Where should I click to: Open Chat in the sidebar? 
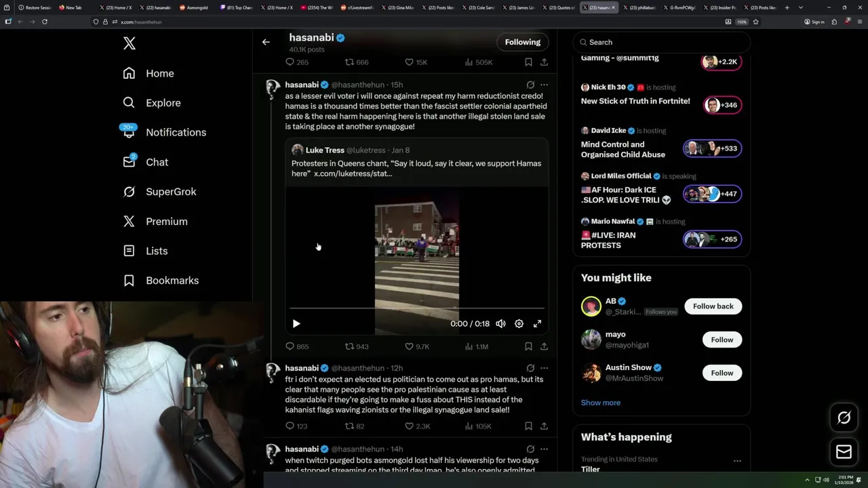coord(145,162)
